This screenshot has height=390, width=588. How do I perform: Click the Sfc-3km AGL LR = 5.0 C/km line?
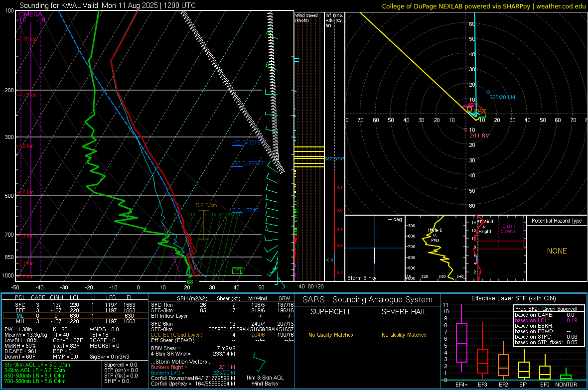point(37,365)
